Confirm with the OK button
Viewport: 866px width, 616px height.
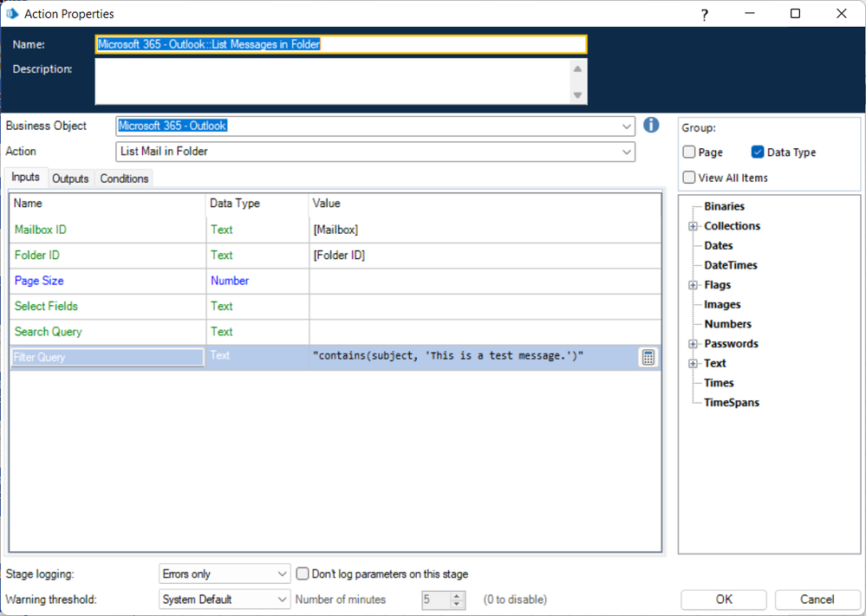(x=724, y=600)
